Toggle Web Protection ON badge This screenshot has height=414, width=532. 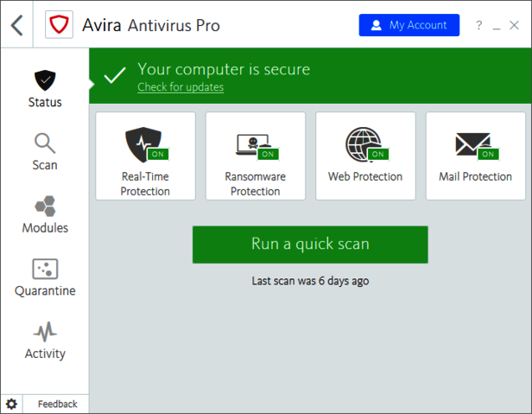click(x=377, y=154)
